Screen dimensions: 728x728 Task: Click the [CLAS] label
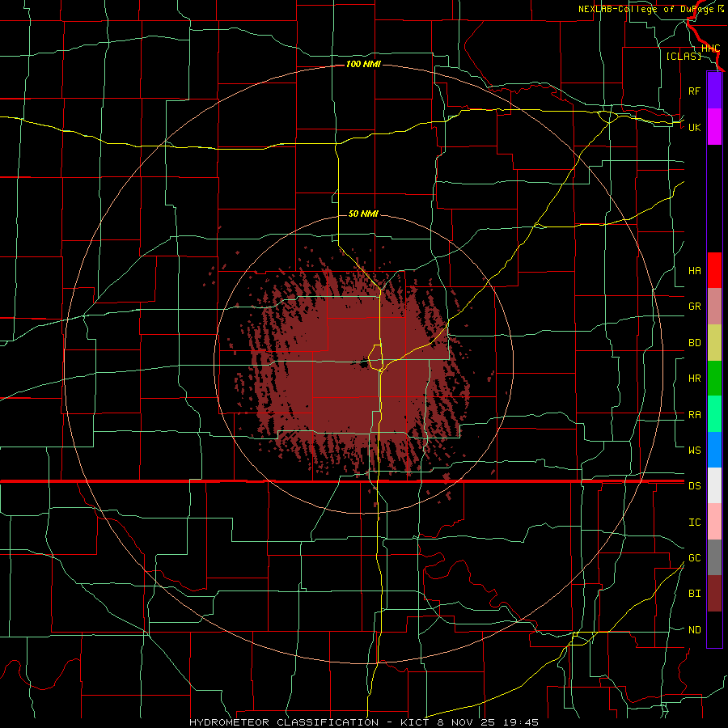point(684,56)
